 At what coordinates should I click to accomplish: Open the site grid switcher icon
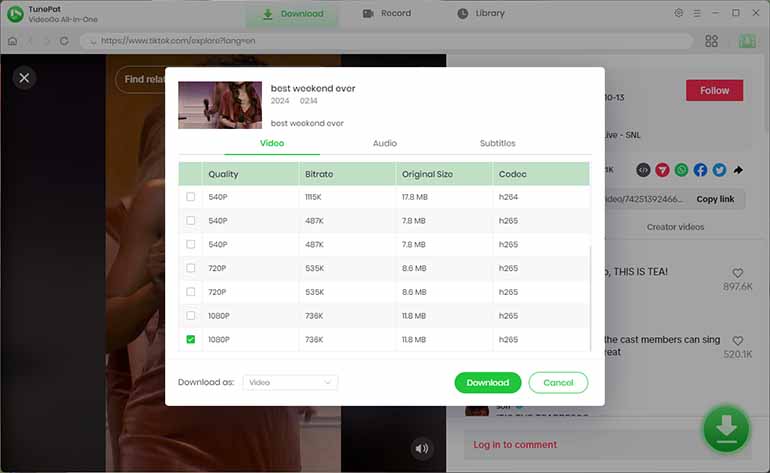tap(711, 41)
